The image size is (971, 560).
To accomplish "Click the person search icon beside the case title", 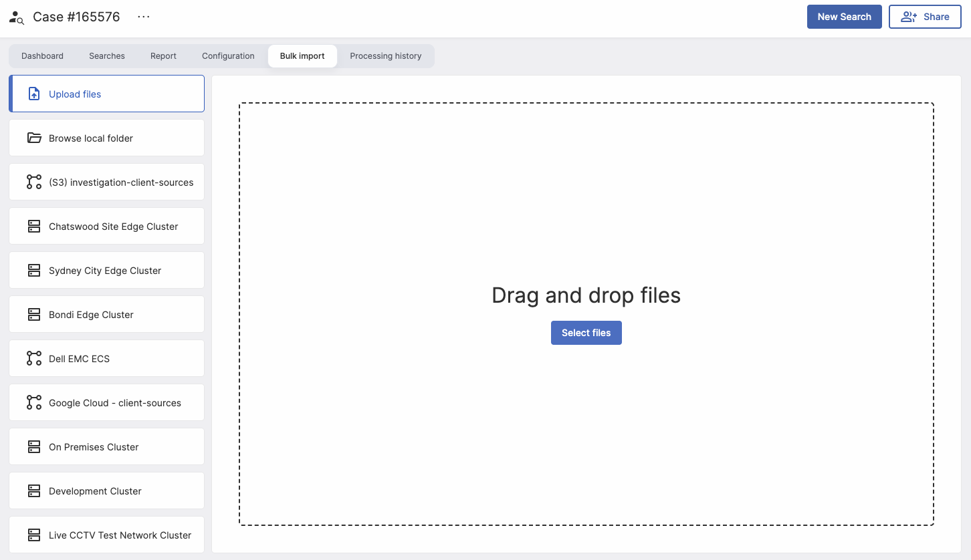I will click(16, 17).
